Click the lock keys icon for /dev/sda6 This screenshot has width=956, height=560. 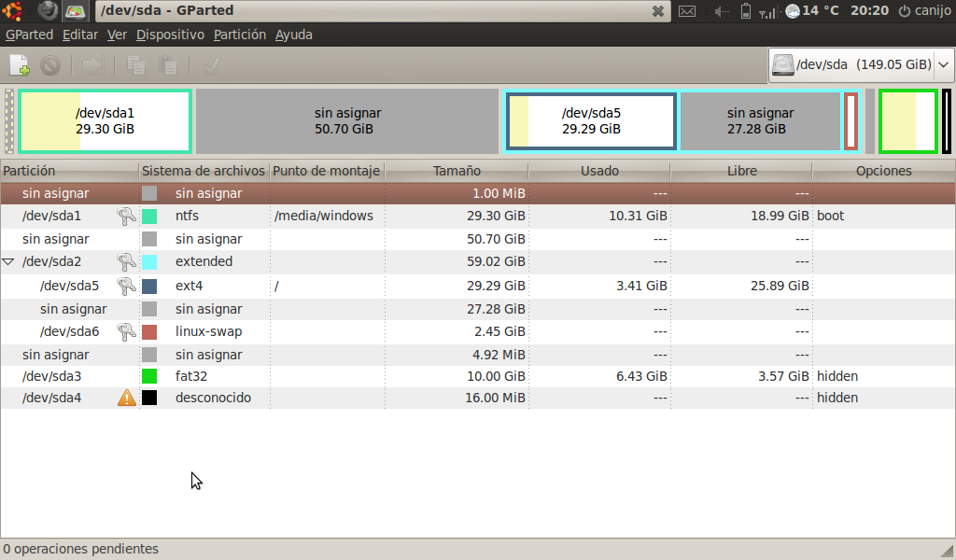126,331
